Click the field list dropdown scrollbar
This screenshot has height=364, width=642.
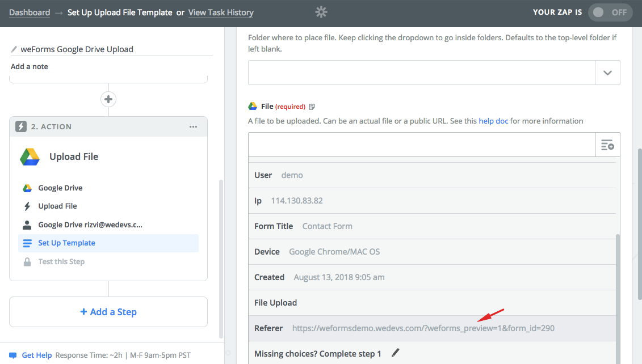point(618,299)
